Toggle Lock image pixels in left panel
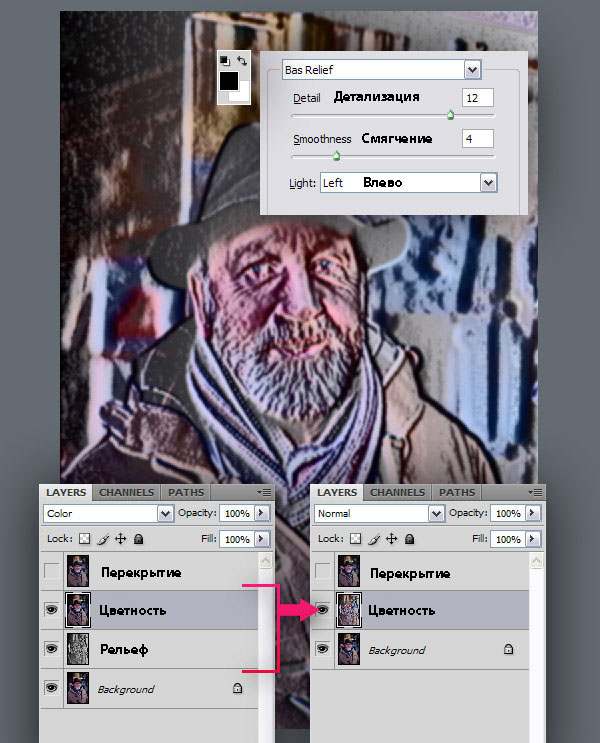This screenshot has height=743, width=600. tap(103, 539)
